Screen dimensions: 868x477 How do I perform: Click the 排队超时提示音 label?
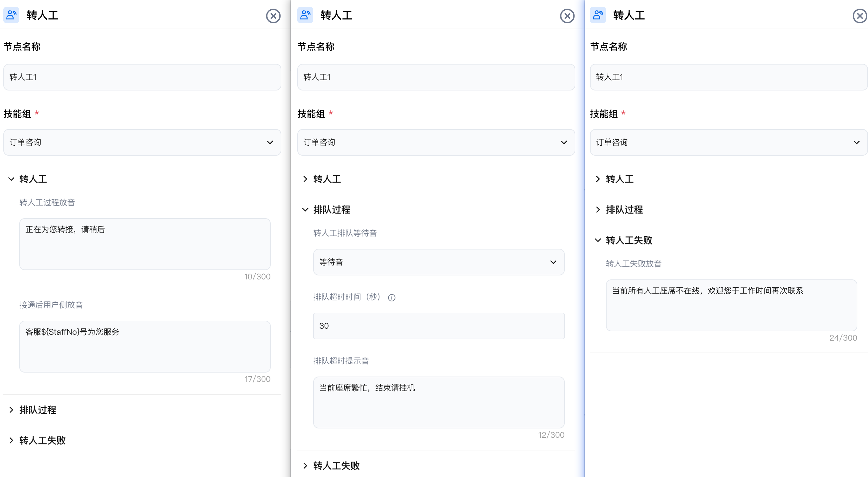tap(341, 361)
